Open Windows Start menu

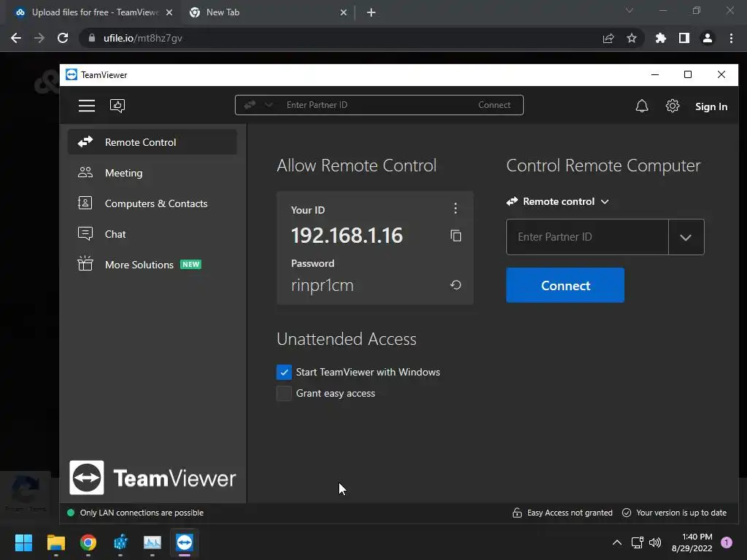pyautogui.click(x=23, y=542)
